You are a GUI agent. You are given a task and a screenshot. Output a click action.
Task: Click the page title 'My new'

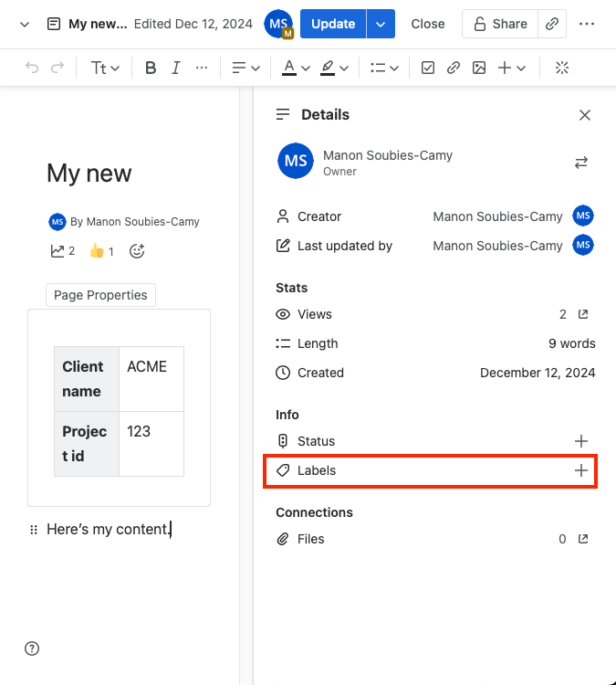(89, 173)
